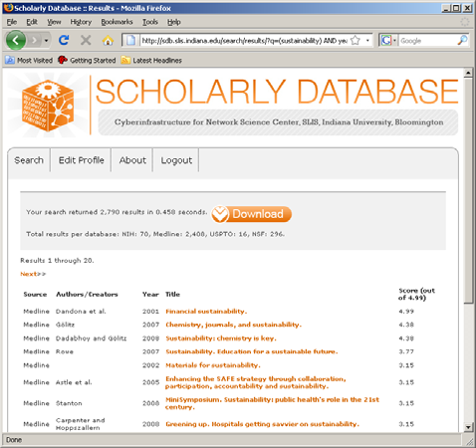The height and width of the screenshot is (448, 476).
Task: Open the Bookmarks menu
Action: (x=117, y=22)
